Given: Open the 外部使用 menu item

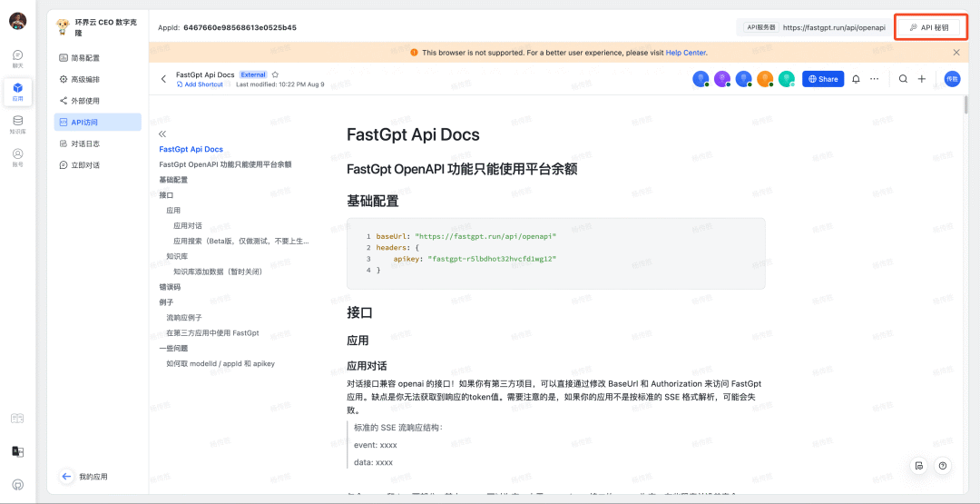Looking at the screenshot, I should [x=97, y=101].
